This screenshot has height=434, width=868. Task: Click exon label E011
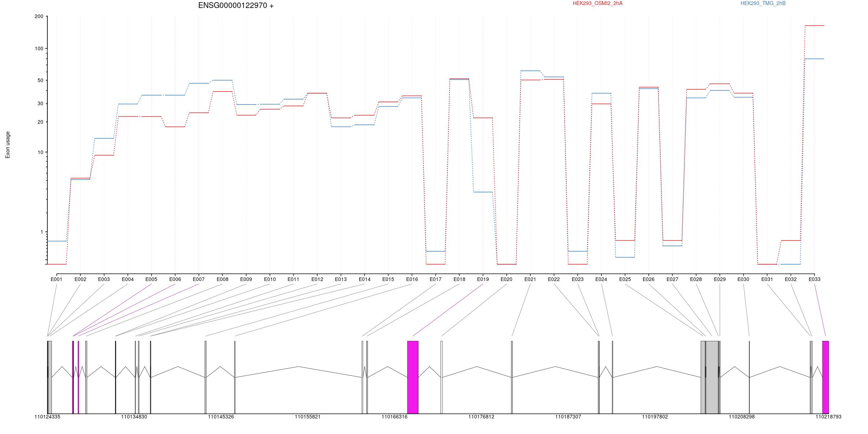click(x=293, y=279)
